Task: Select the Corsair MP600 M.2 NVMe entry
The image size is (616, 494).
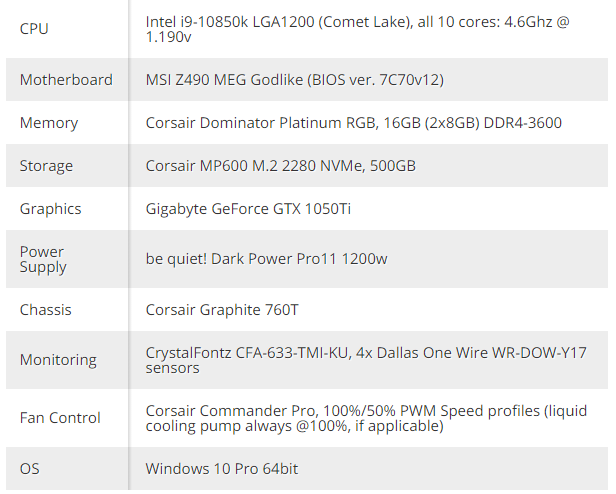Action: (x=280, y=165)
